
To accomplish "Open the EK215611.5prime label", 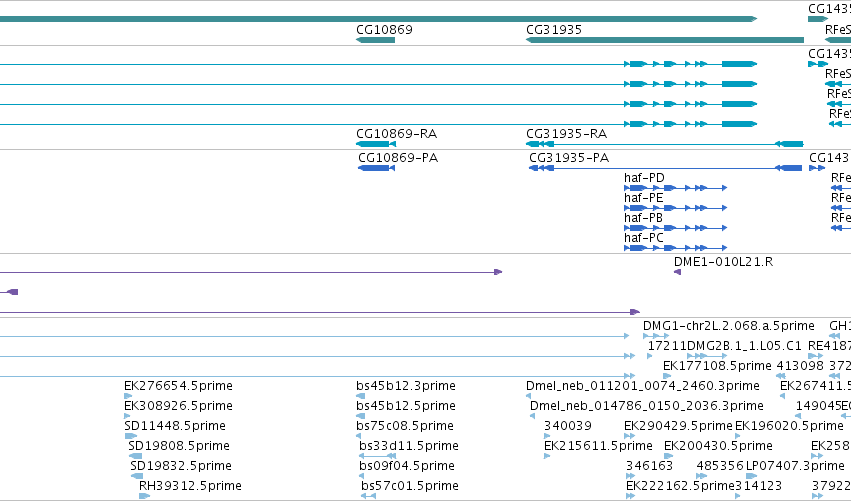I will pyautogui.click(x=598, y=446).
